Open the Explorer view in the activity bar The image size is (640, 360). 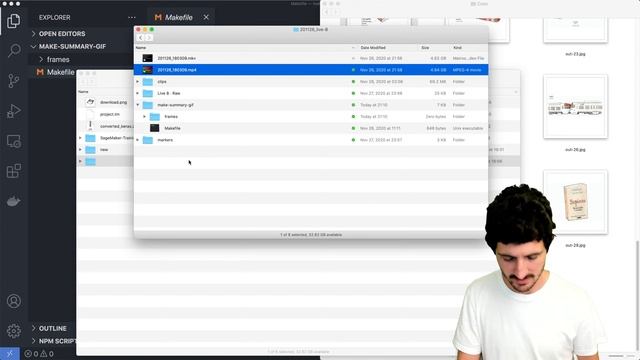[x=13, y=21]
